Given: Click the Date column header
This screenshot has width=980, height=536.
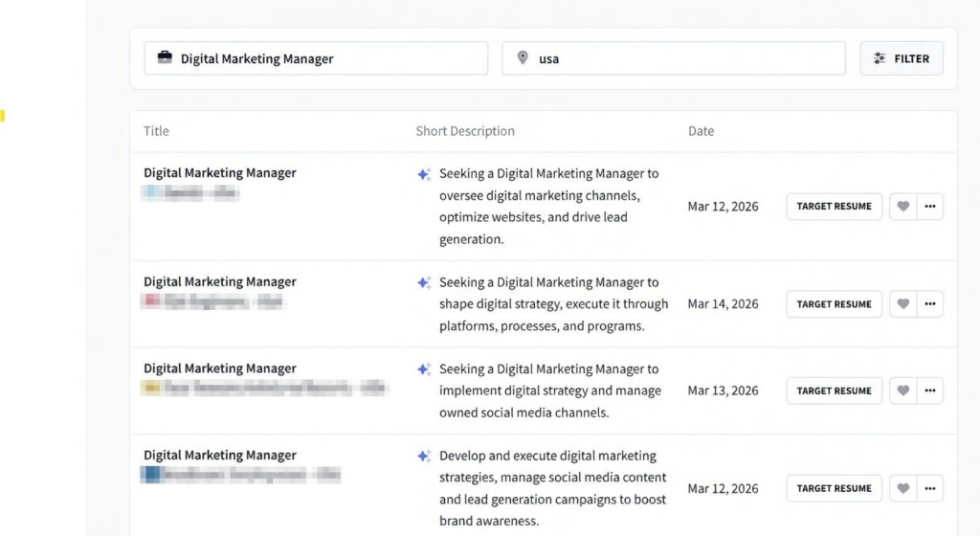Looking at the screenshot, I should pos(701,131).
